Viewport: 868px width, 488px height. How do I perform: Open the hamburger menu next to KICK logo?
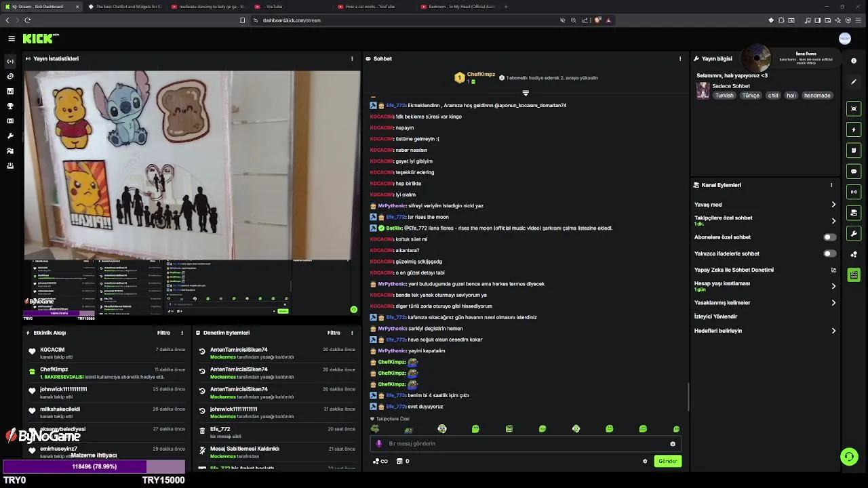pyautogui.click(x=11, y=39)
